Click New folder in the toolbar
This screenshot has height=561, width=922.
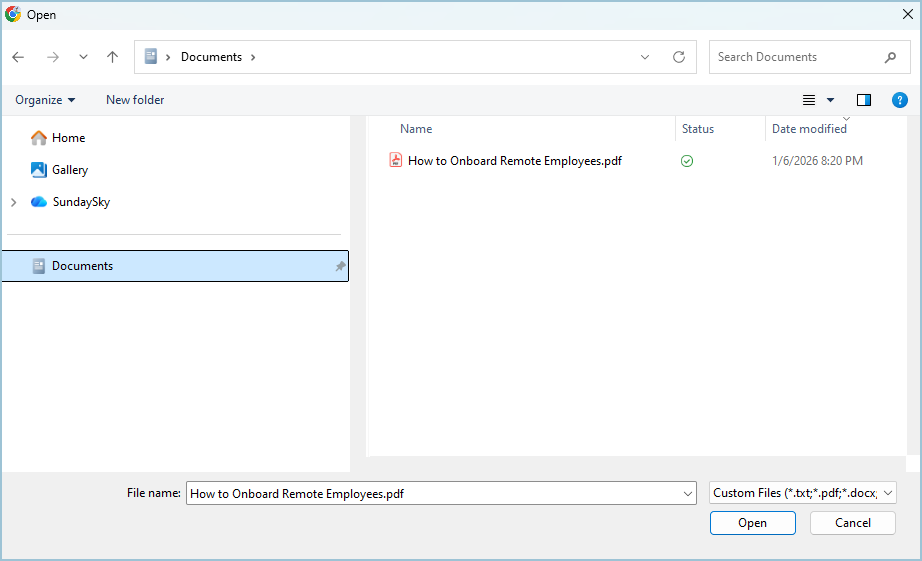[x=135, y=100]
